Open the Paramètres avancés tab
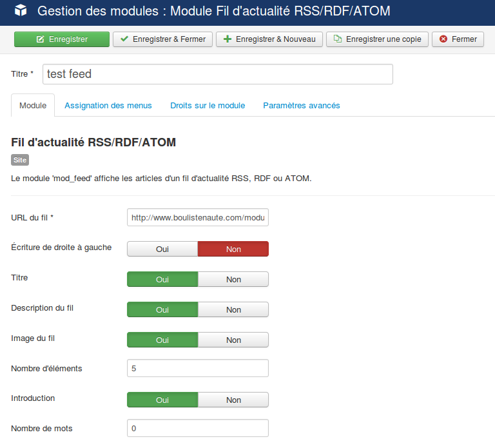This screenshot has width=495, height=448. click(302, 105)
